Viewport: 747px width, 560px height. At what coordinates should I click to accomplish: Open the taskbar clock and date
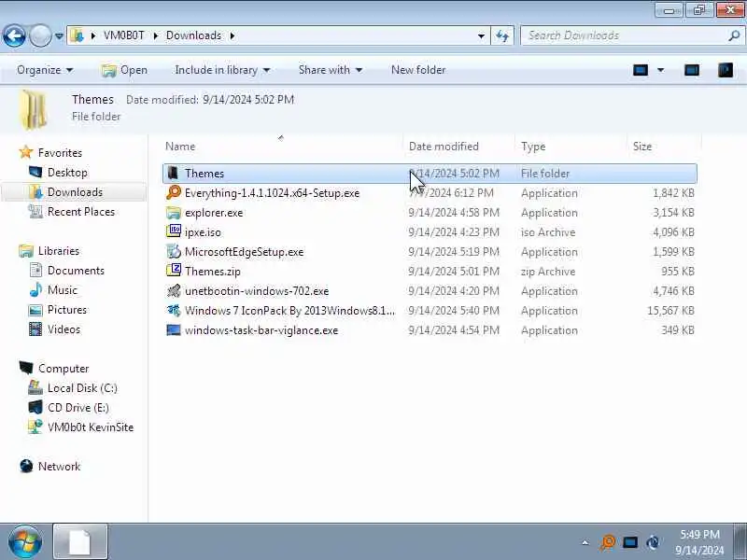pos(699,542)
